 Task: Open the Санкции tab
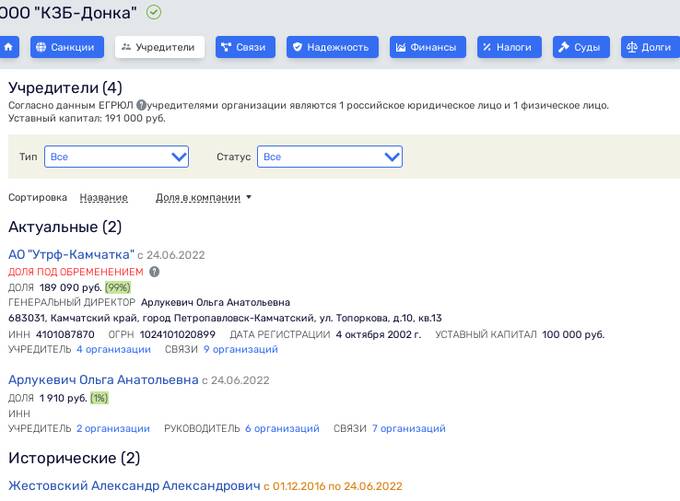coord(67,47)
